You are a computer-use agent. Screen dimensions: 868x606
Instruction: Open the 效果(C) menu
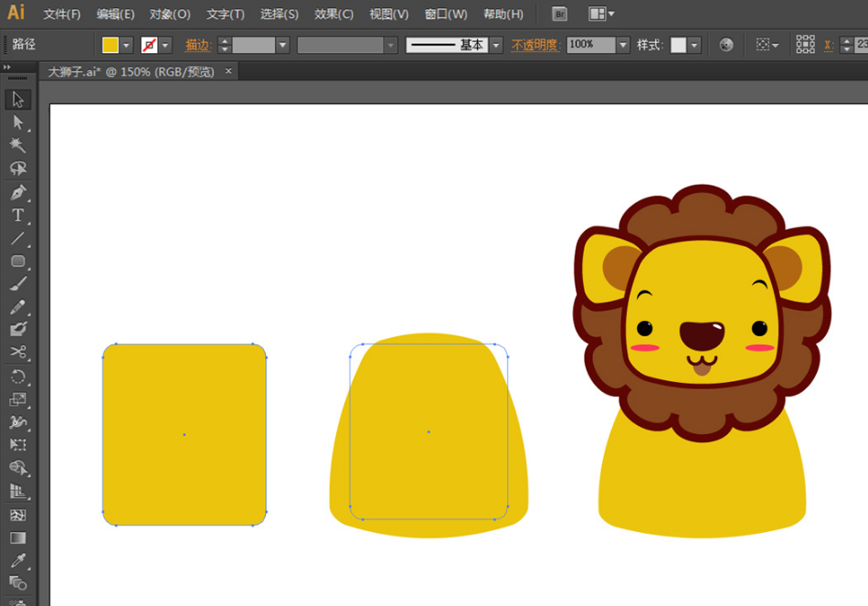[333, 15]
